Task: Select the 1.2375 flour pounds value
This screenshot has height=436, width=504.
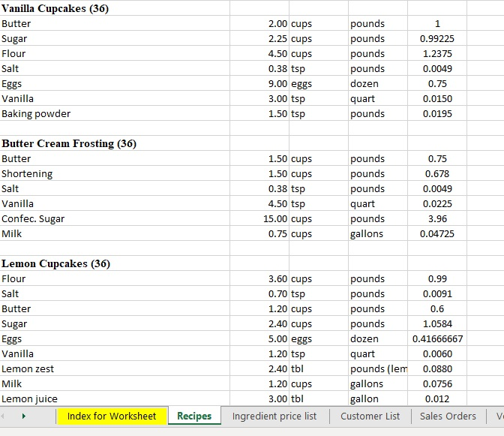Action: [x=437, y=53]
